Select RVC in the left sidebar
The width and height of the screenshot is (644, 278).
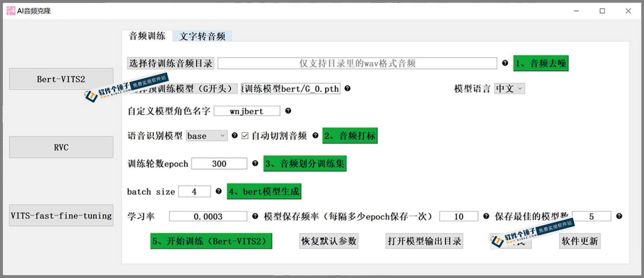pyautogui.click(x=61, y=147)
